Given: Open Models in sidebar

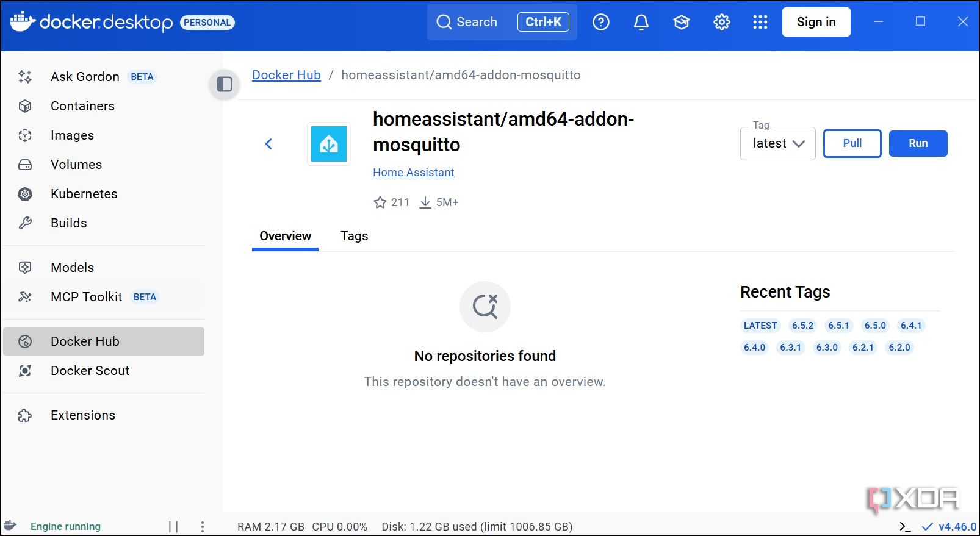Looking at the screenshot, I should coord(104,268).
